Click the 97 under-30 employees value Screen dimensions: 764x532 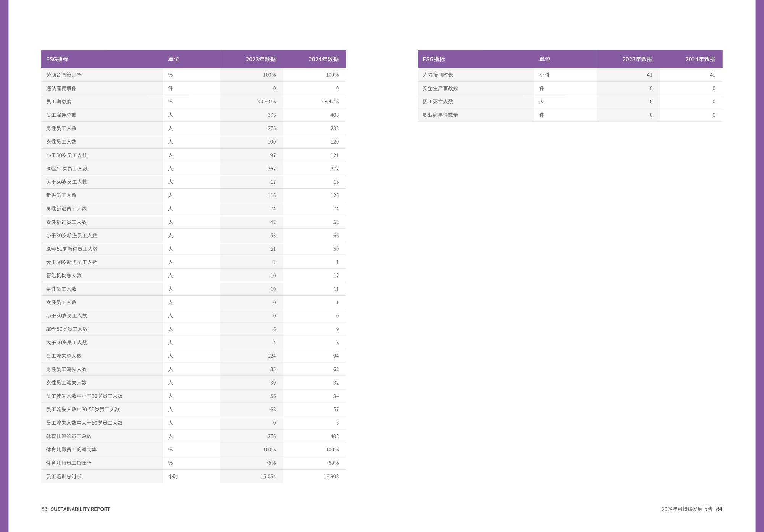(x=273, y=155)
